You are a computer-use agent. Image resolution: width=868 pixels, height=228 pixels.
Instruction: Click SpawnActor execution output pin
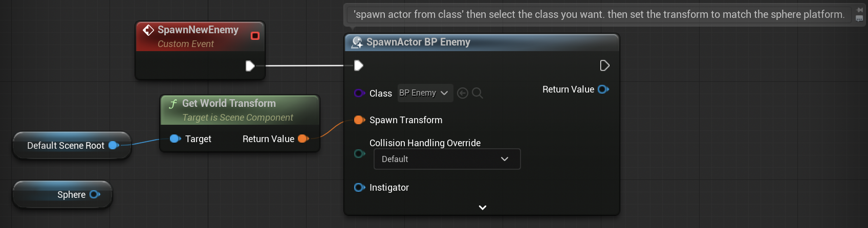pos(604,65)
